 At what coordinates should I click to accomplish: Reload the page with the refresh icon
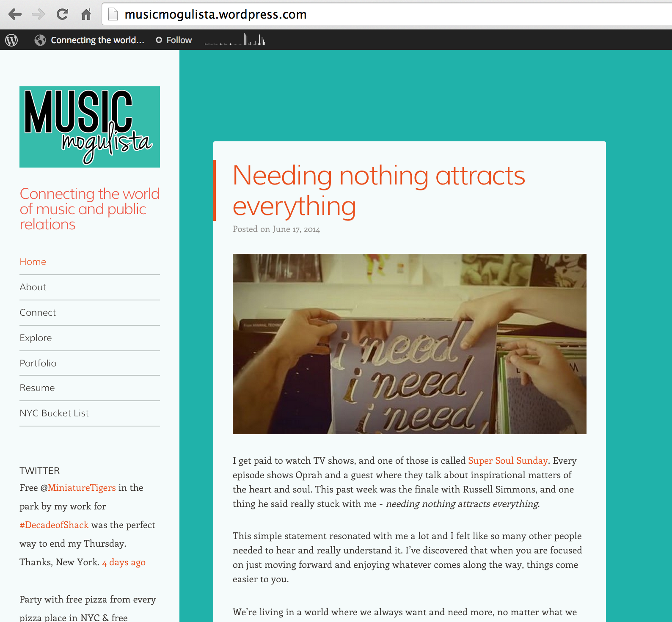coord(62,14)
